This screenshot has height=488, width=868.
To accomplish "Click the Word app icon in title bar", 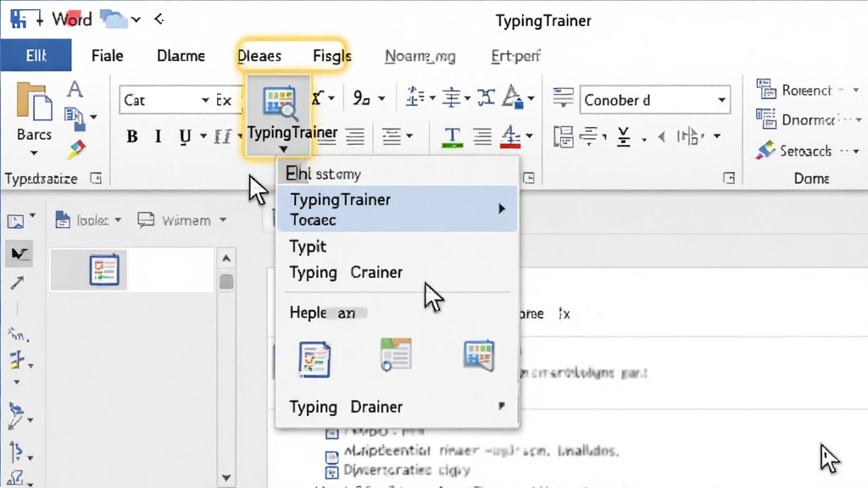I will pyautogui.click(x=19, y=19).
